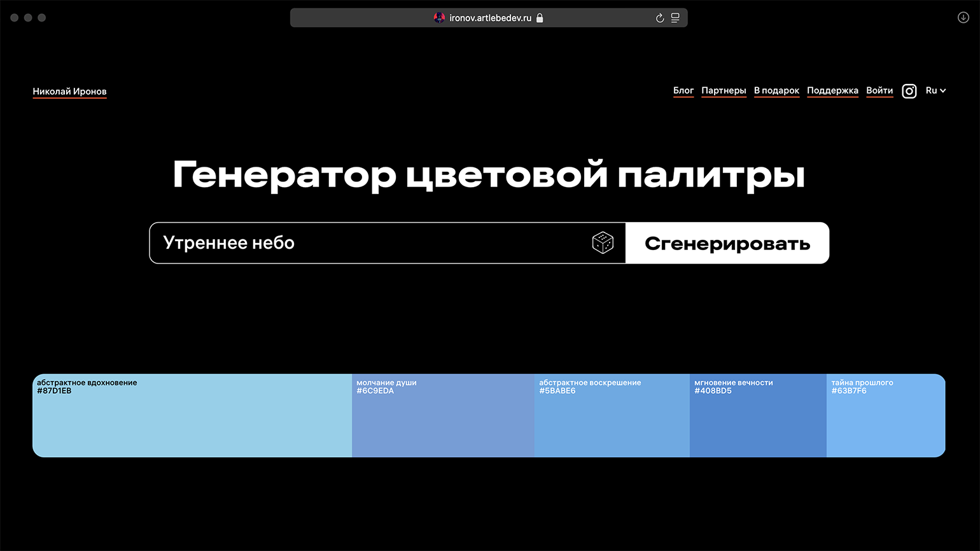Select the ironov.artlebedev.ru address bar
Image resolution: width=980 pixels, height=551 pixels.
point(489,18)
